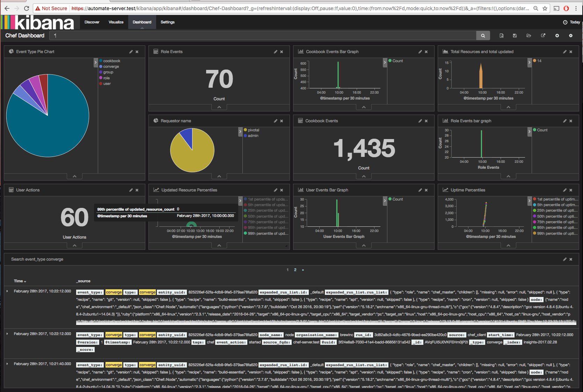Image resolution: width=583 pixels, height=392 pixels.
Task: Remove the Uptime Percentiles panel
Action: click(x=571, y=190)
